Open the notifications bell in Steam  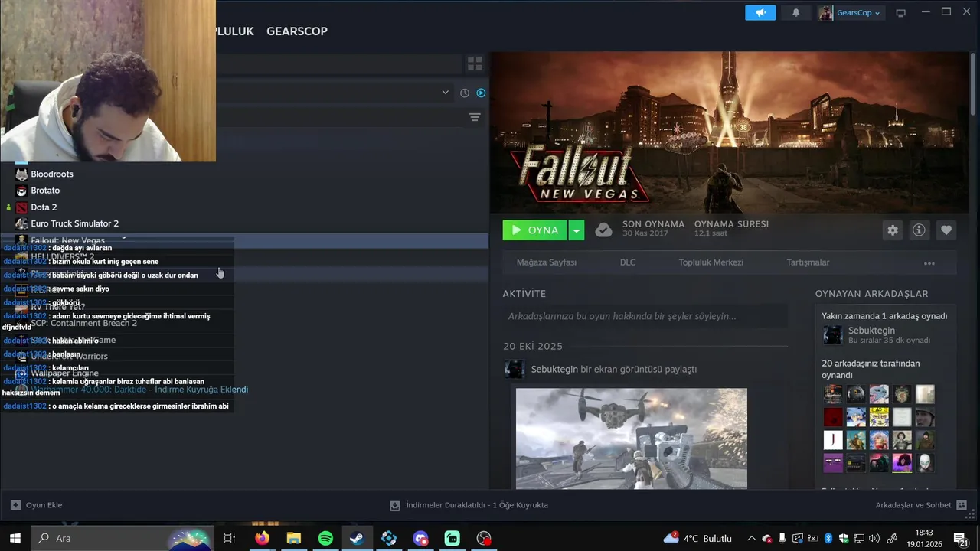795,13
